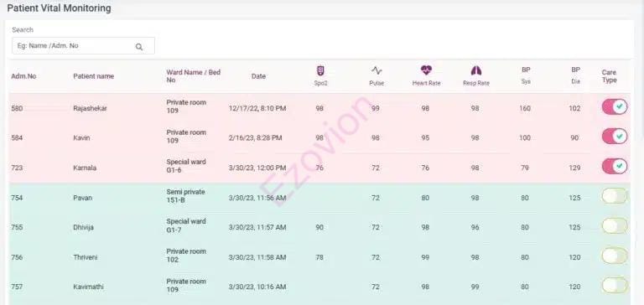Click Kavin's BP Sys value 100
Image resolution: width=644 pixels, height=305 pixels.
525,138
